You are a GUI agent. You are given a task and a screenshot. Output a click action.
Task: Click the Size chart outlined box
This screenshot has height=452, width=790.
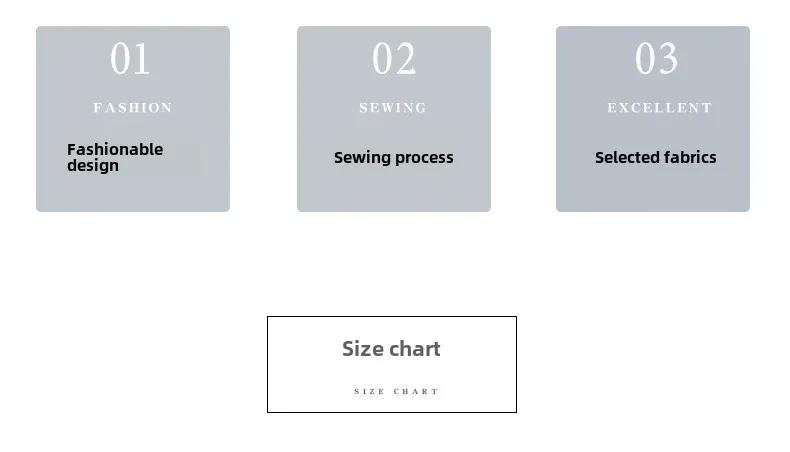pos(392,364)
